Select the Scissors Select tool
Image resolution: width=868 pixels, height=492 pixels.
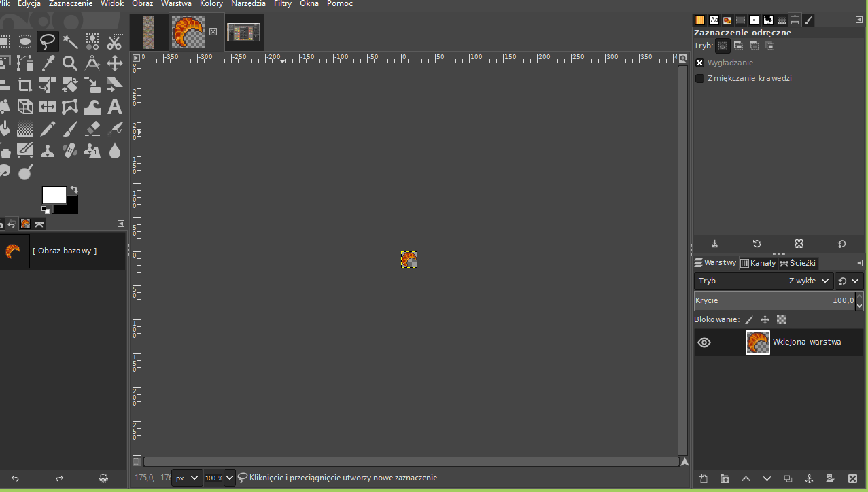click(x=114, y=42)
